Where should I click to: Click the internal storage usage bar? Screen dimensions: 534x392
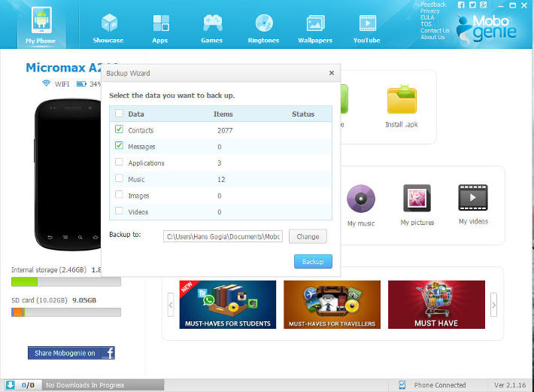pos(66,282)
